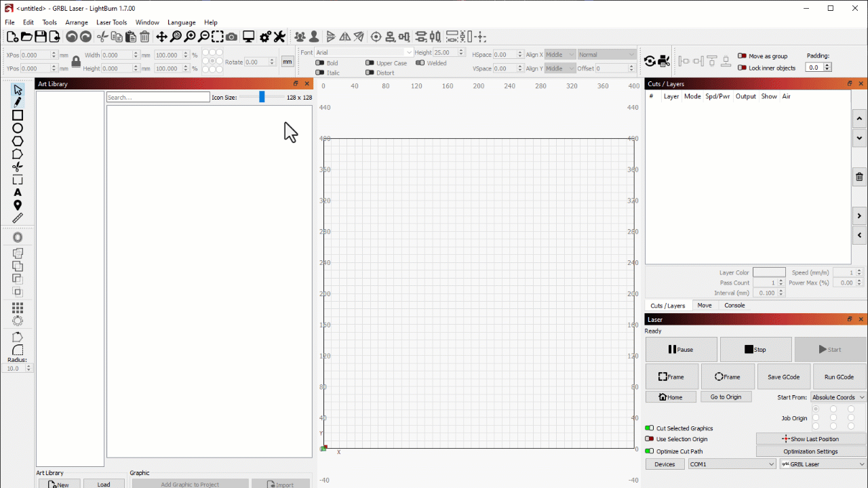This screenshot has width=868, height=488.
Task: Activate the Text creation tool
Action: coord(18,192)
